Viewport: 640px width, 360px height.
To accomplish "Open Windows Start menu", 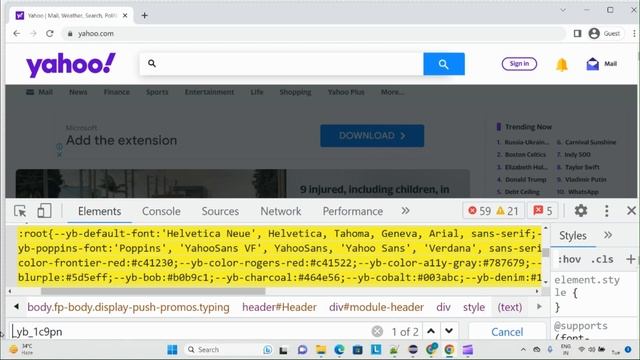I will (x=172, y=350).
